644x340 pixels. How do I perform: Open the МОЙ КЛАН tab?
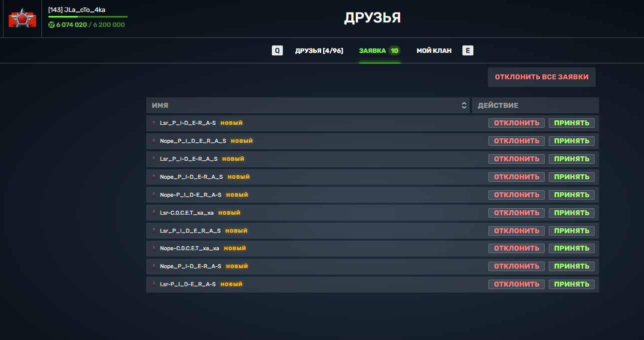(x=434, y=50)
